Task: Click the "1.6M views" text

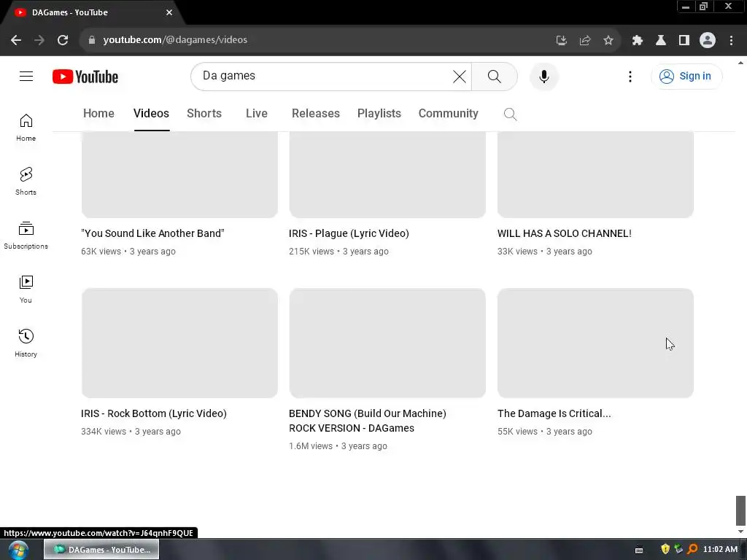Action: (311, 446)
